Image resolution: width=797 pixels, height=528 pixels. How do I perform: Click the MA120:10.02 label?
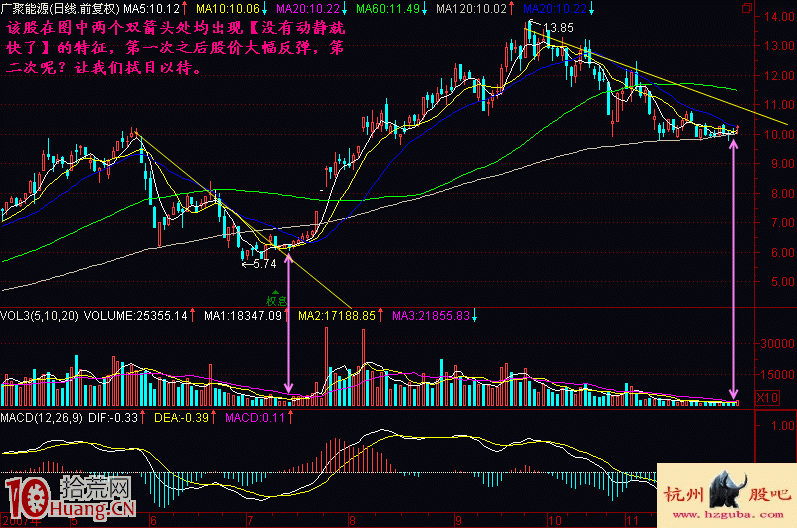471,9
